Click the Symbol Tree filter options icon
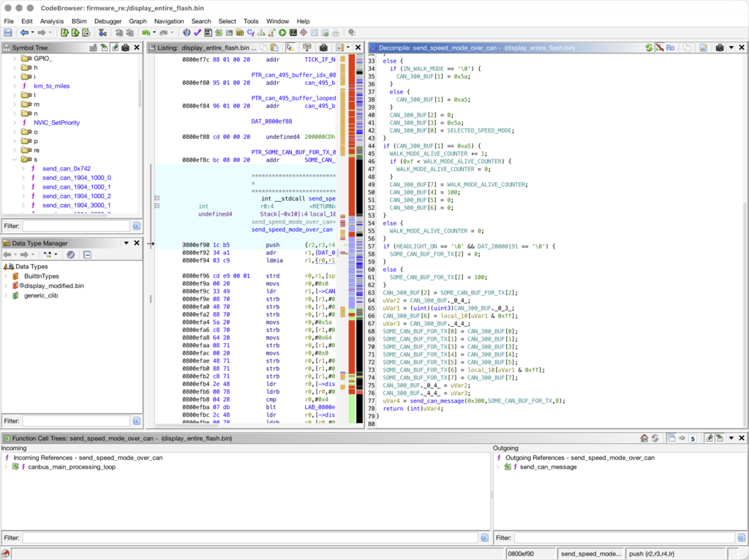Image resolution: width=749 pixels, height=560 pixels. point(136,226)
